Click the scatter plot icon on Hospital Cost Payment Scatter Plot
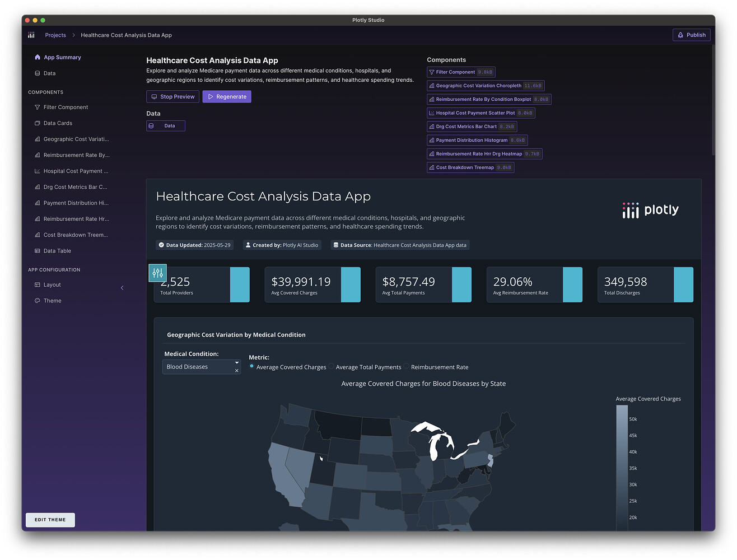Screen dimensions: 737x560 [x=431, y=113]
